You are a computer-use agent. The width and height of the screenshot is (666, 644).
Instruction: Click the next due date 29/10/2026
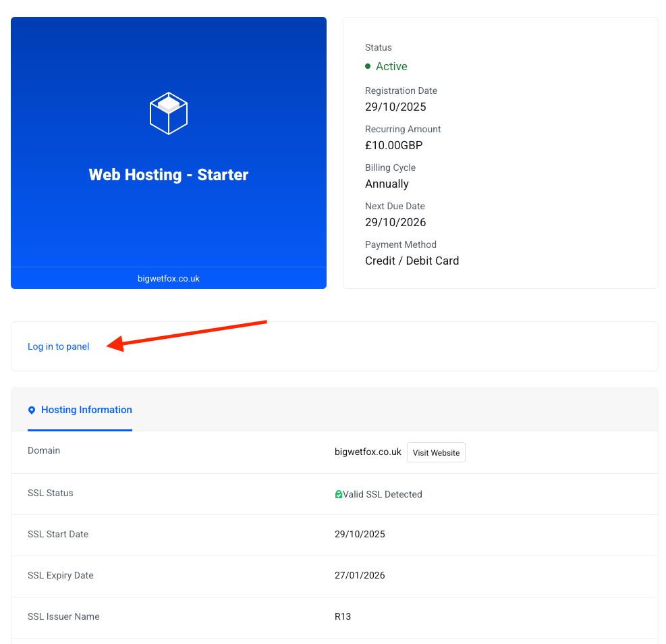click(x=395, y=222)
